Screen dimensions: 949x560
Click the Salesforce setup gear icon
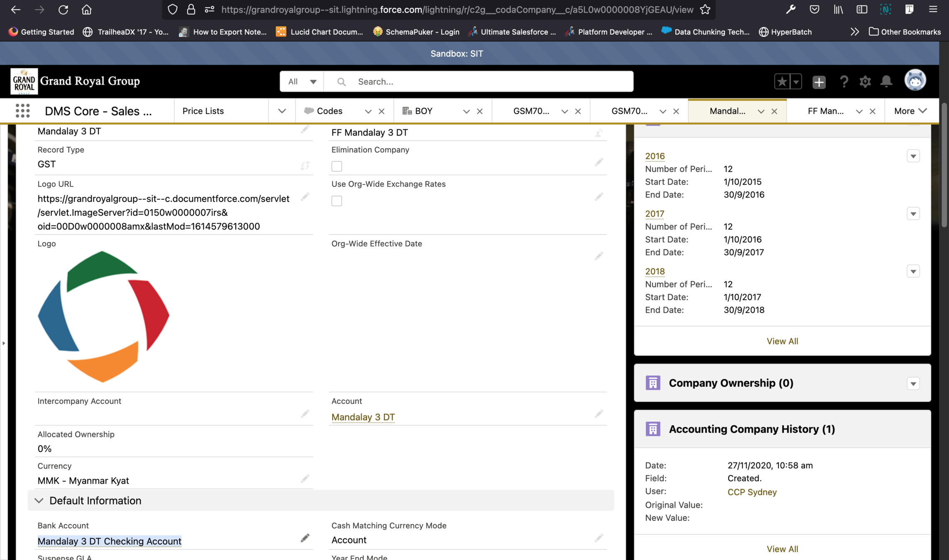tap(865, 81)
